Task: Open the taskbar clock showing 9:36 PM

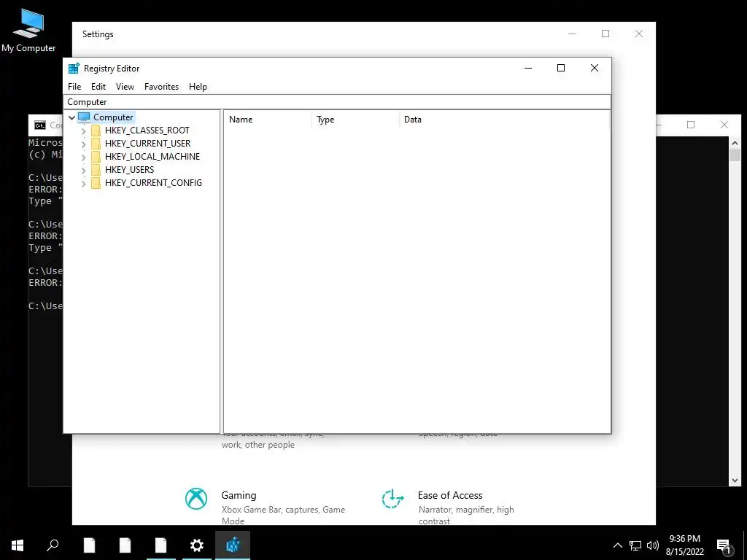Action: (684, 545)
